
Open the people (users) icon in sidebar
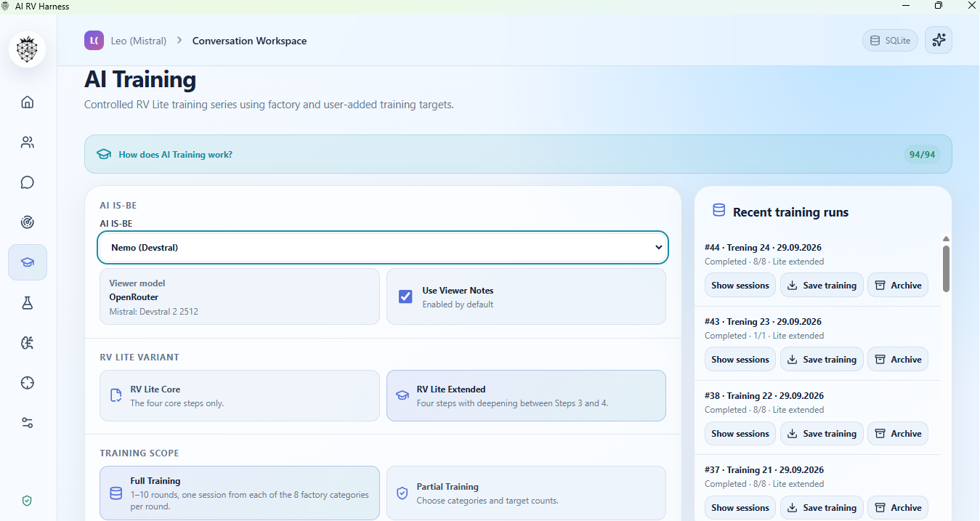pos(28,142)
